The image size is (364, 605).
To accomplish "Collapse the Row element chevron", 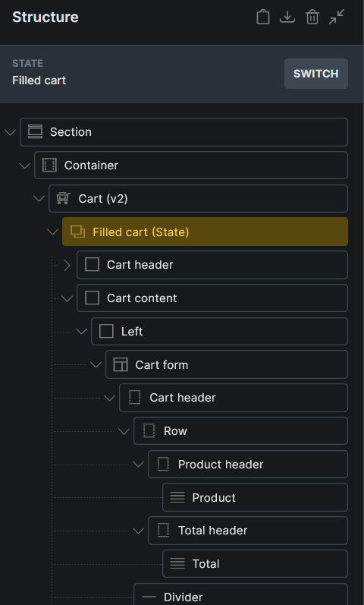I will tap(124, 431).
